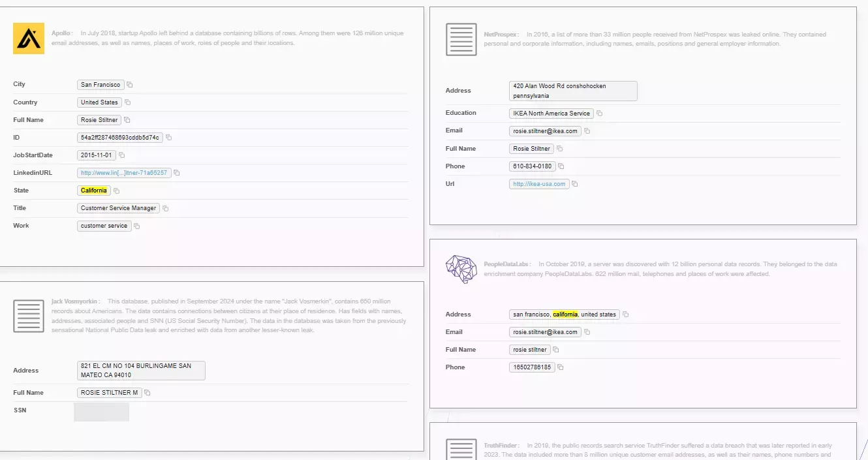Copy the Email value in NetProspex card
The image size is (868, 460).
point(587,131)
